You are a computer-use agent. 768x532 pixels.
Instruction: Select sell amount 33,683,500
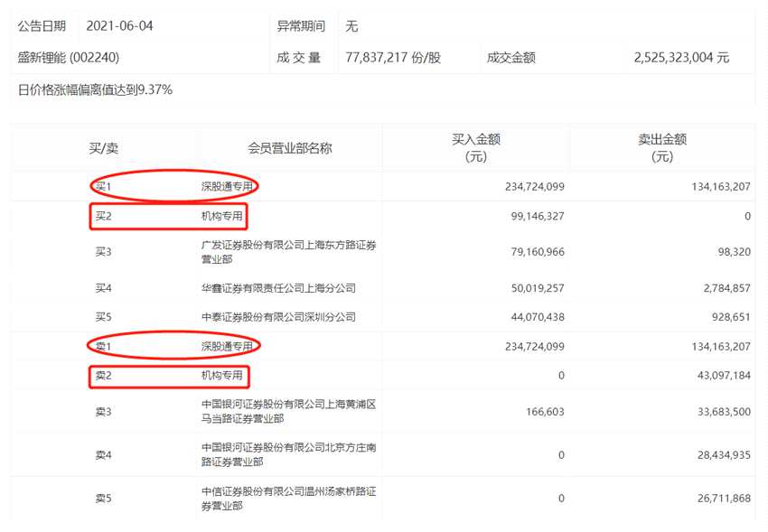coord(724,411)
